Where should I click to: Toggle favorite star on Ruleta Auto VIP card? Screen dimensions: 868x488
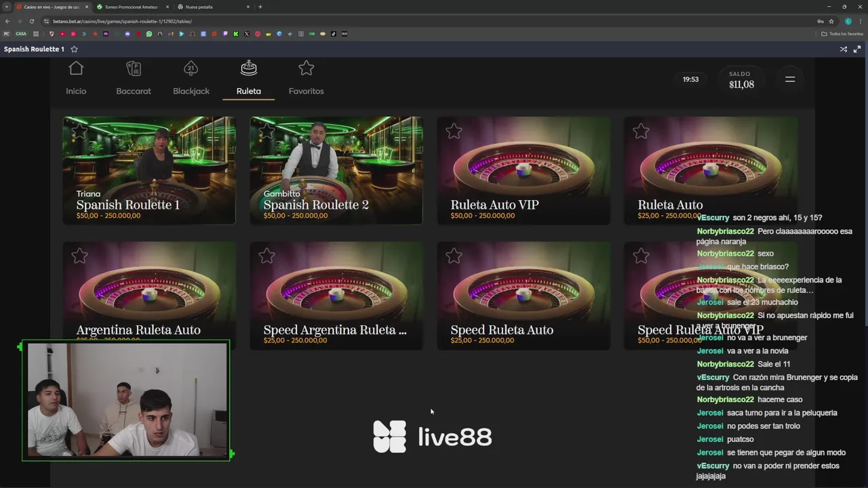(x=454, y=131)
